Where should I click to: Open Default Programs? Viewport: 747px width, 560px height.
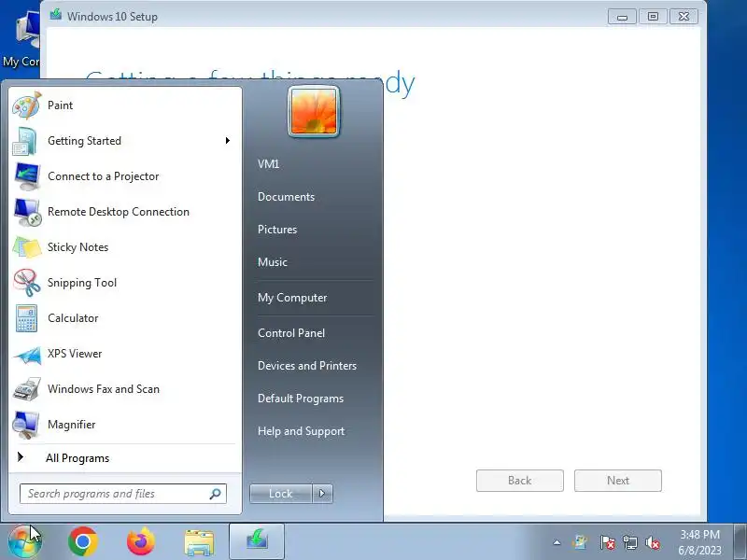point(301,399)
